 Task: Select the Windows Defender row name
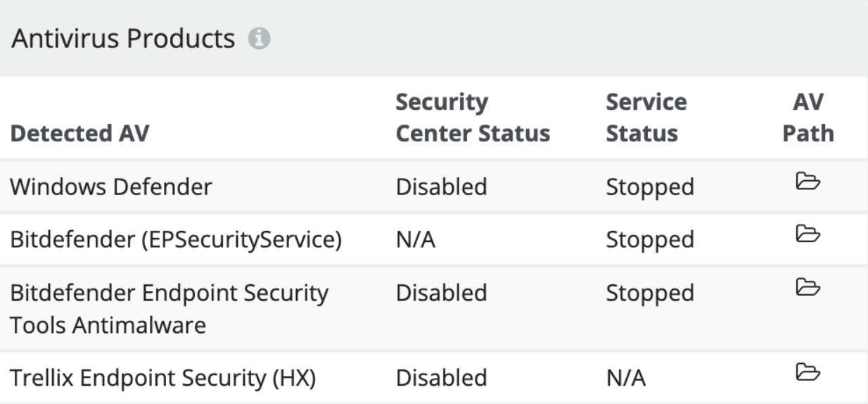point(111,187)
